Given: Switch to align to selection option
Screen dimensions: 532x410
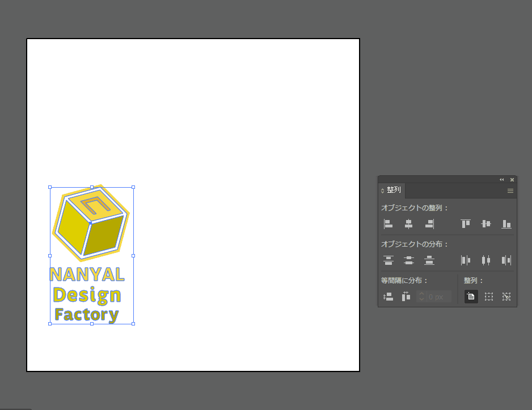Looking at the screenshot, I should (x=489, y=297).
